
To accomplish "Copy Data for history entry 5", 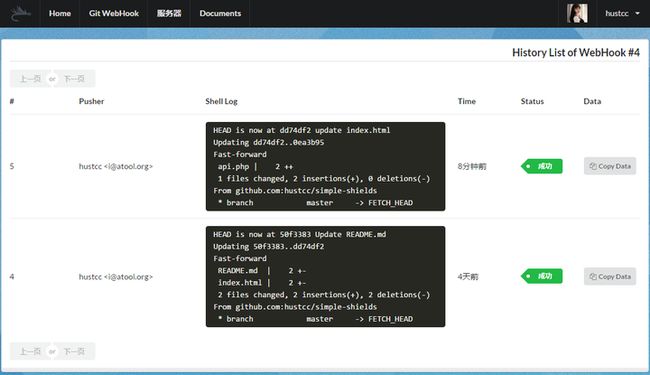I will point(610,166).
